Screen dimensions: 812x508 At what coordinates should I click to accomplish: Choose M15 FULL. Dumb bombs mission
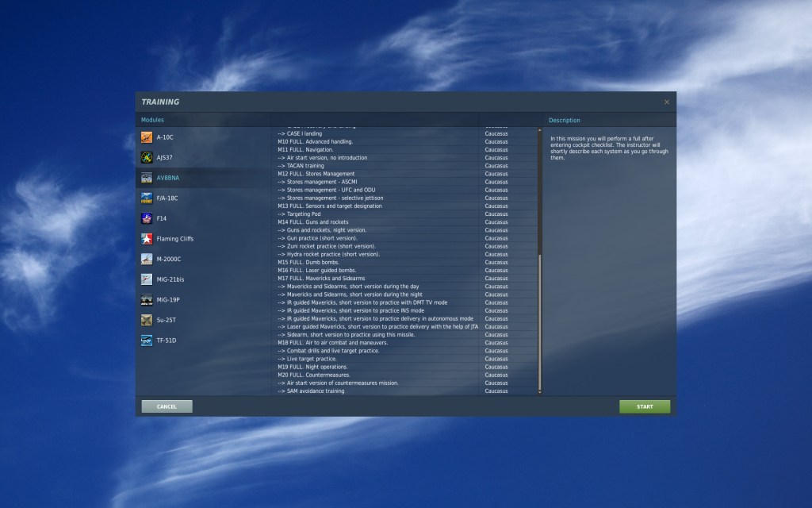click(x=310, y=262)
